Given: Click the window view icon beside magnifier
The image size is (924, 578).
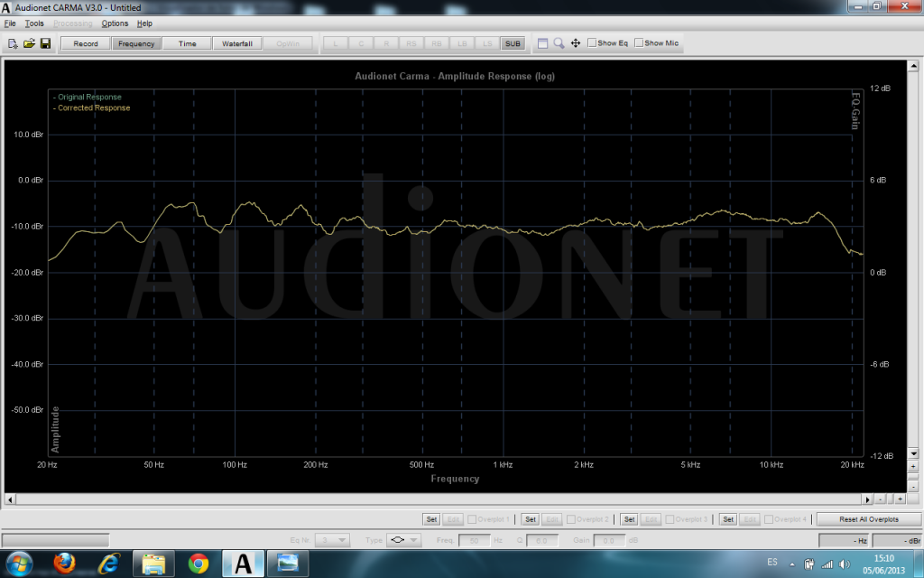Looking at the screenshot, I should pos(542,43).
